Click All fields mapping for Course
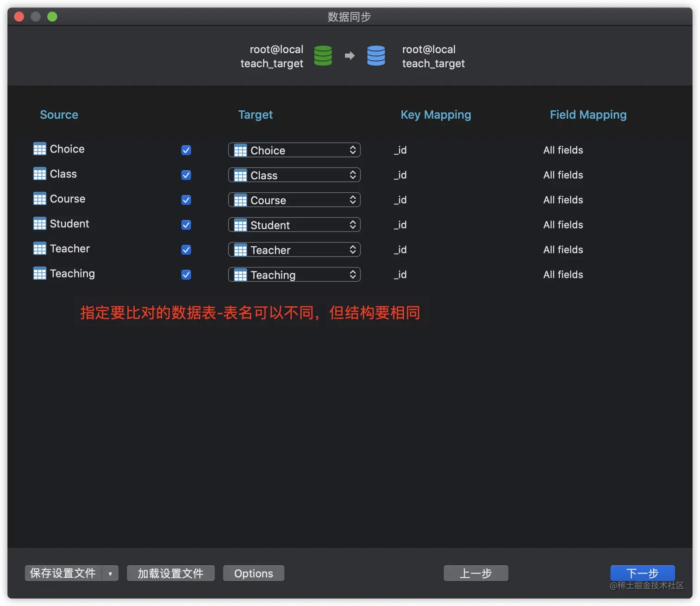The height and width of the screenshot is (606, 700). (563, 200)
